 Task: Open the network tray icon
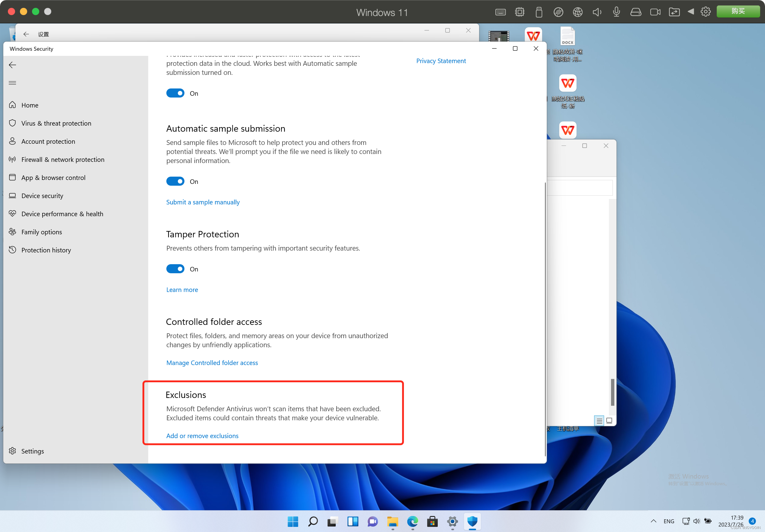[686, 521]
